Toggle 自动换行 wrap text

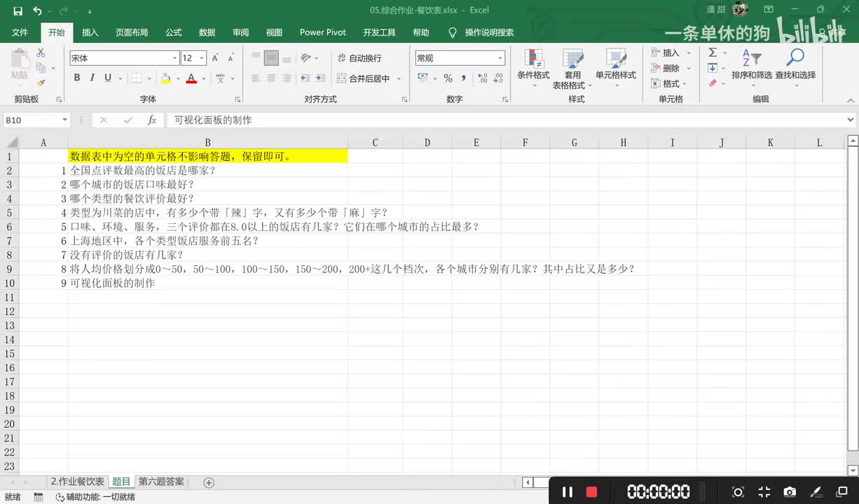point(359,58)
